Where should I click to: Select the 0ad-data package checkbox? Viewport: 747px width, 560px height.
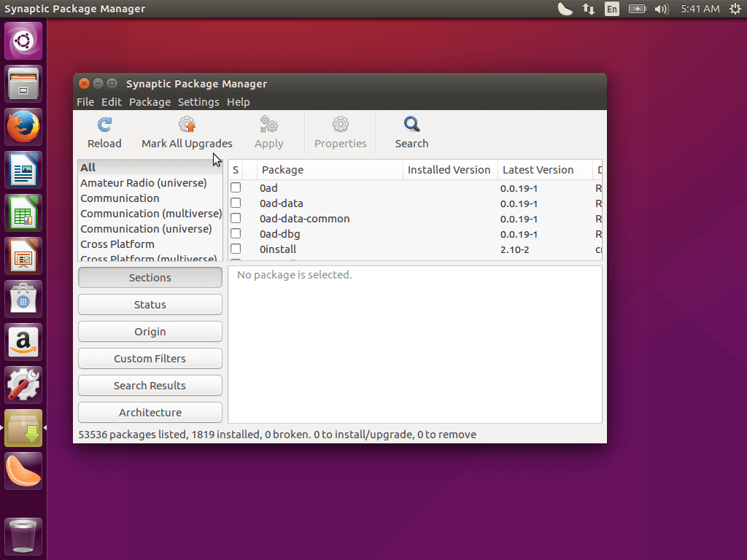point(235,203)
